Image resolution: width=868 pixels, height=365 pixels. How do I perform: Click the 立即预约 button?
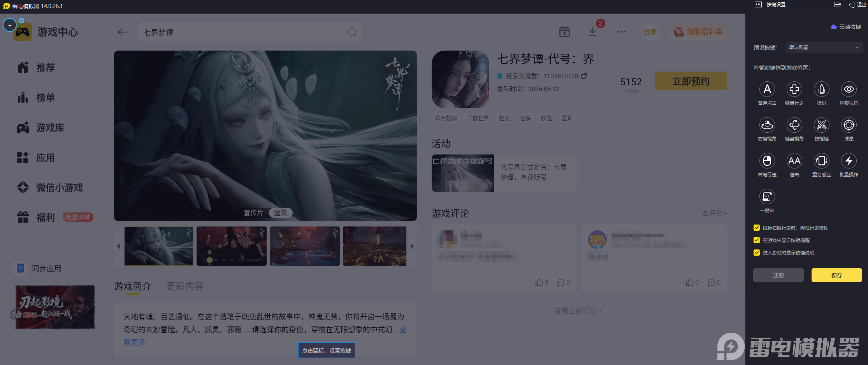[691, 81]
